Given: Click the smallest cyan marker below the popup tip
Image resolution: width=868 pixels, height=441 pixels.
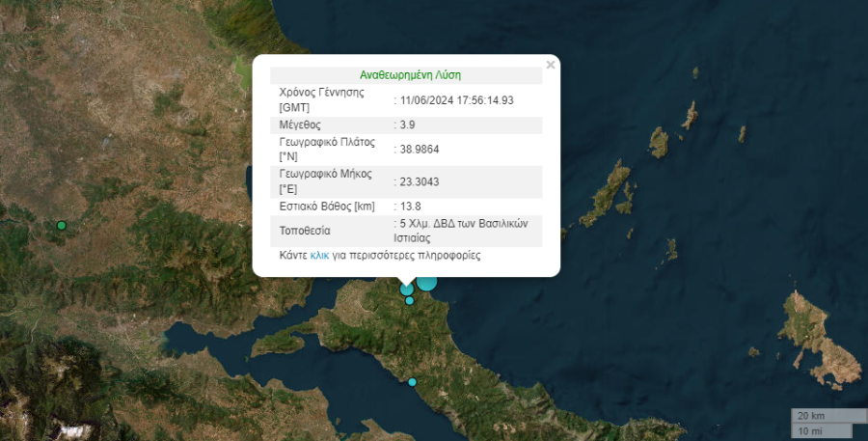Looking at the screenshot, I should [410, 301].
